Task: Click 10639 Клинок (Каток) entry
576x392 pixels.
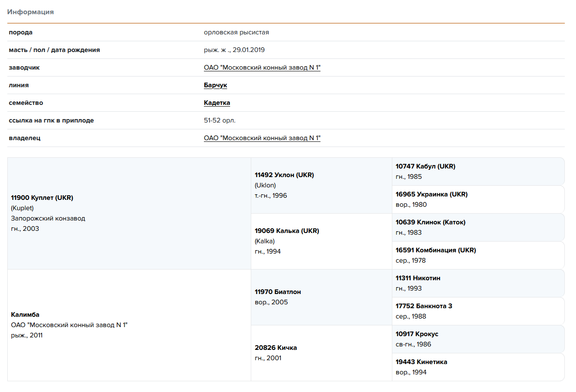Action: (430, 222)
